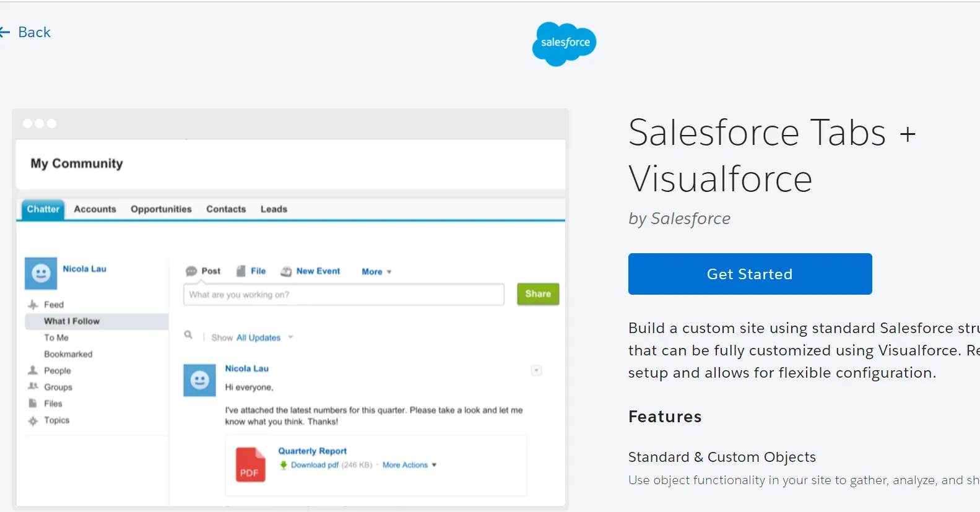Click the Standard & Custom Objects heading
The height and width of the screenshot is (512, 980).
click(722, 457)
